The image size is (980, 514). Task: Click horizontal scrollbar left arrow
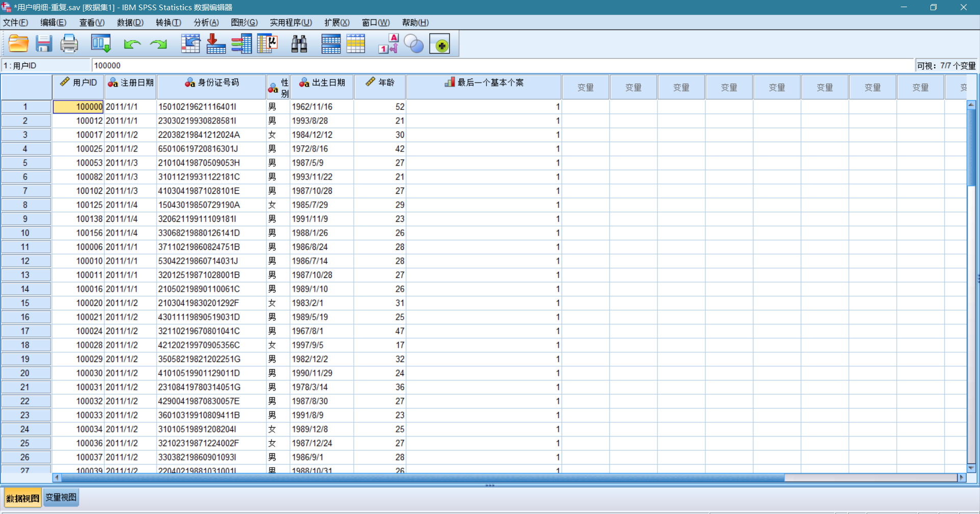pyautogui.click(x=57, y=478)
